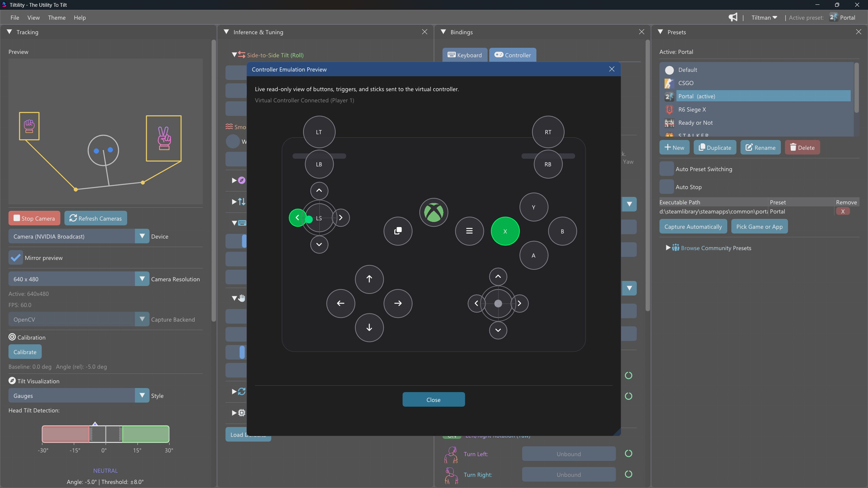This screenshot has height=488, width=868.
Task: Click the right stick right indicator
Action: (519, 303)
